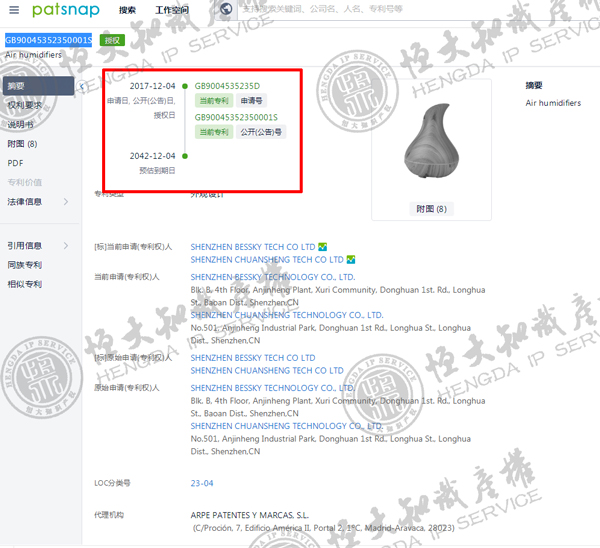The height and width of the screenshot is (548, 600).
Task: Click the patsnap logo
Action: click(x=66, y=10)
